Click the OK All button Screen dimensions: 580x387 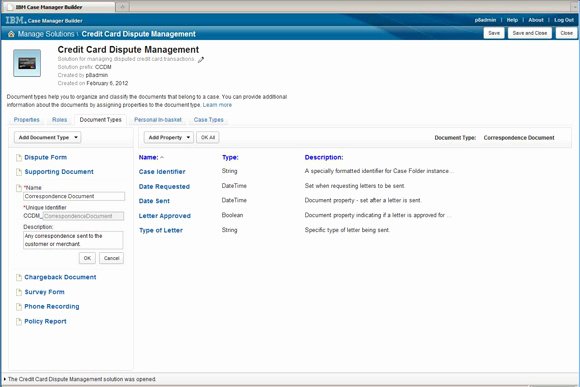pos(208,138)
